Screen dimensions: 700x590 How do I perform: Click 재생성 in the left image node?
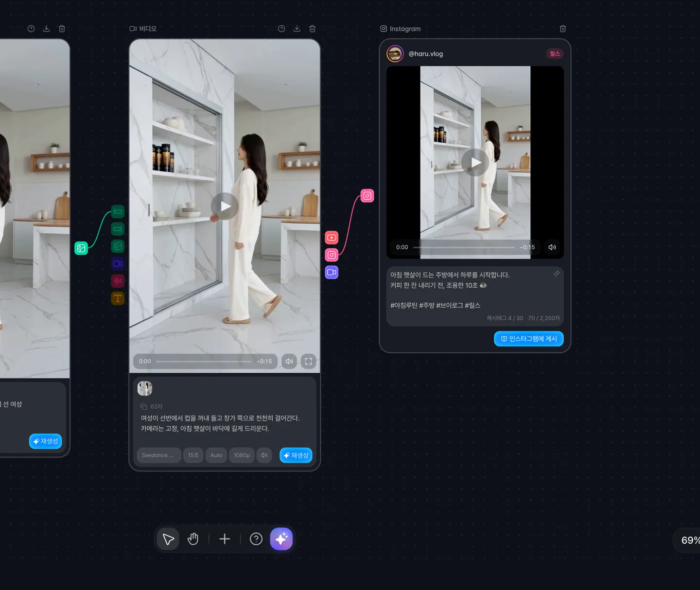pos(46,441)
